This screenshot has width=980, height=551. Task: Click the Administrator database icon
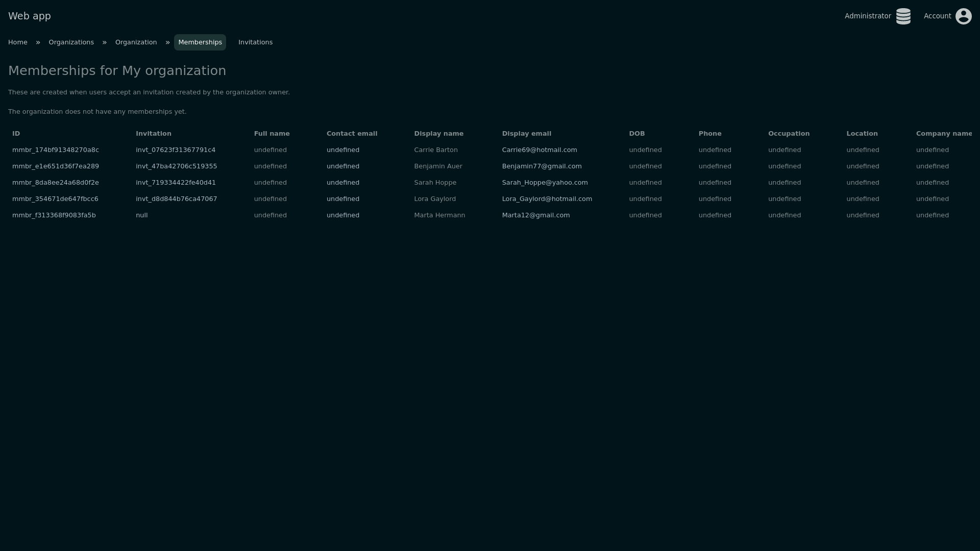tap(903, 16)
